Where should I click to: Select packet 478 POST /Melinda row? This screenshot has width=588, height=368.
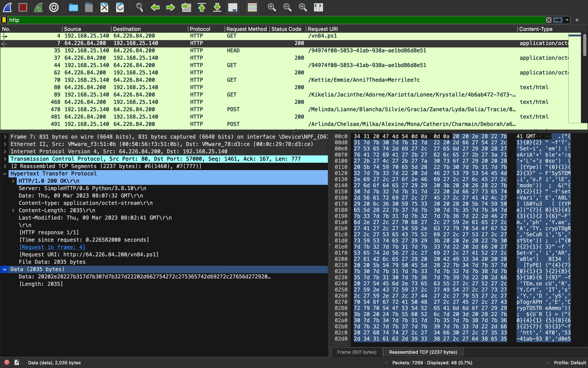coord(284,110)
